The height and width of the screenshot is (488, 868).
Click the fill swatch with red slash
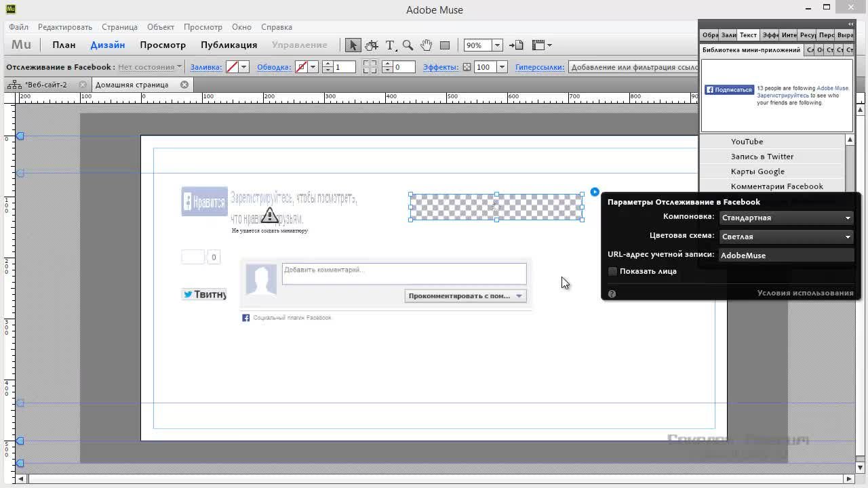click(232, 67)
